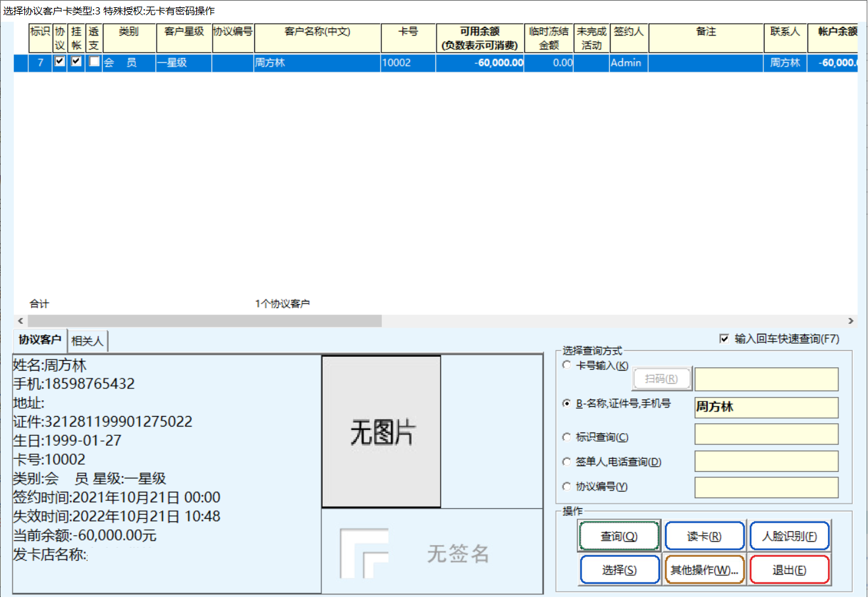Click the 客户星级 column header

click(x=184, y=38)
